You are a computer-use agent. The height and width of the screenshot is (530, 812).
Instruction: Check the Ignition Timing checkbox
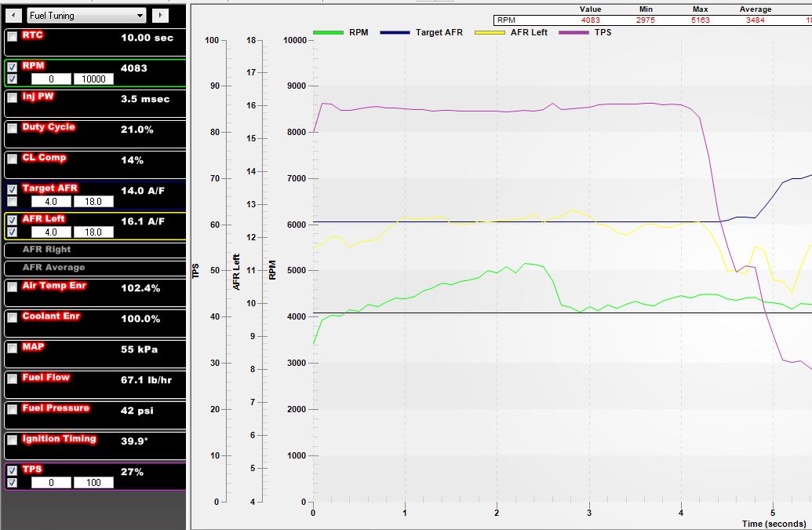coord(12,440)
